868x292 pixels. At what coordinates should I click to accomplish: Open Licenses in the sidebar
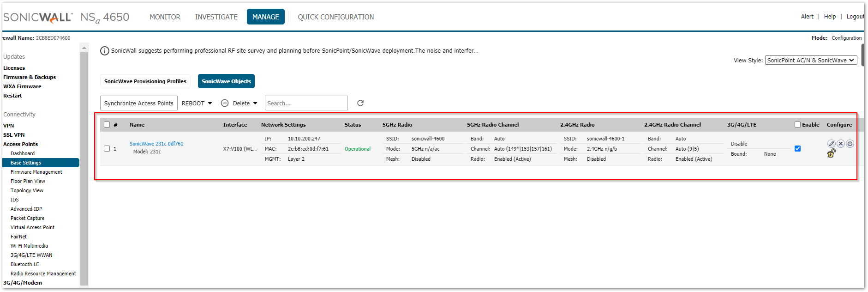14,68
